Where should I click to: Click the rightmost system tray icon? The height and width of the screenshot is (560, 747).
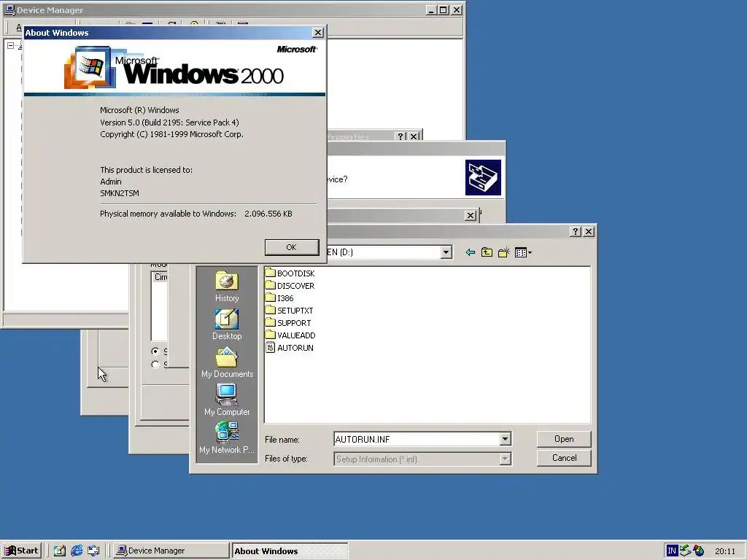(x=698, y=551)
